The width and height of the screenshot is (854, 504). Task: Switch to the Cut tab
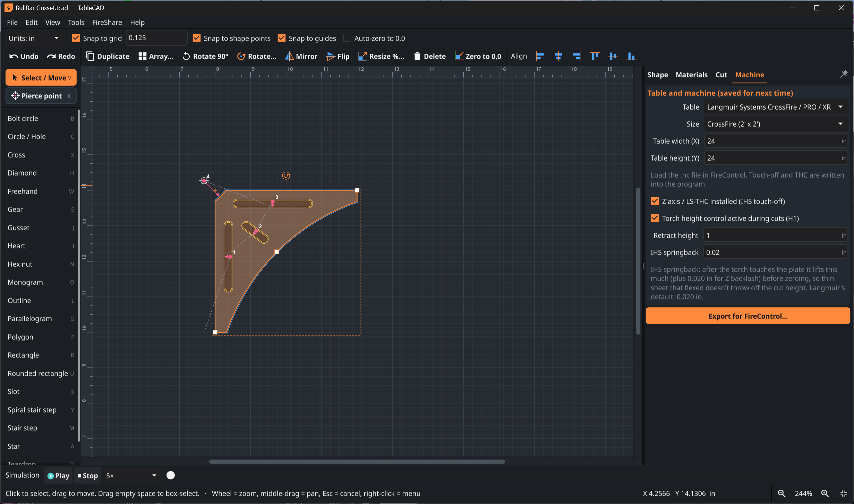point(721,75)
